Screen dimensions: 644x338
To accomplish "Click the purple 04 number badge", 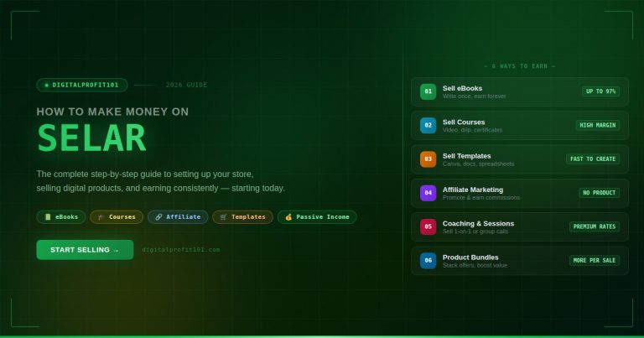I will (x=428, y=193).
